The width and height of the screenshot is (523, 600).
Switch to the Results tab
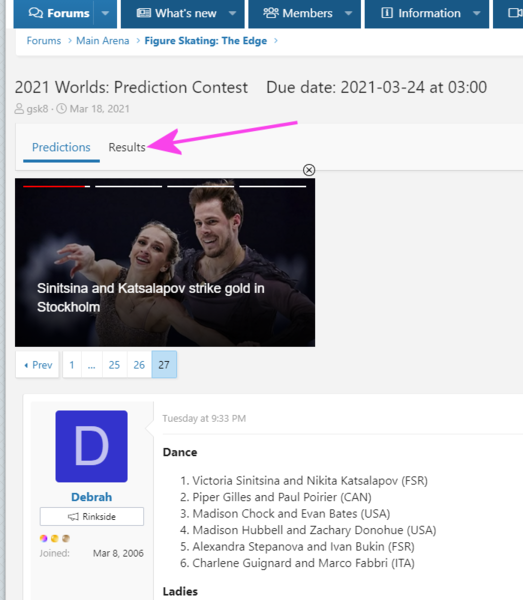pos(127,147)
